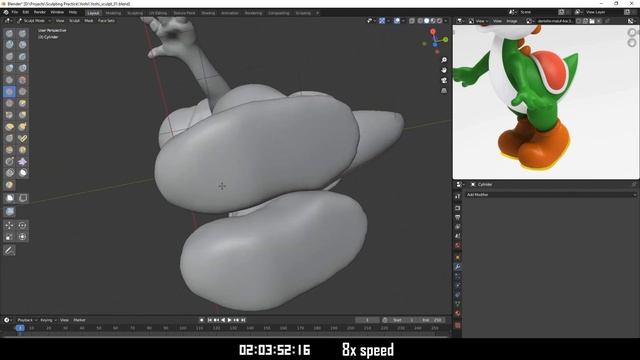Screen dimensions: 640x360
Task: Select the Clay brush tool
Action: [9, 44]
